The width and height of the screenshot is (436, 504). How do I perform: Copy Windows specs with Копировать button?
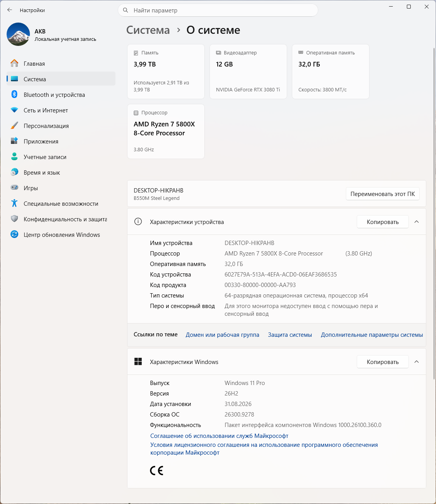383,362
